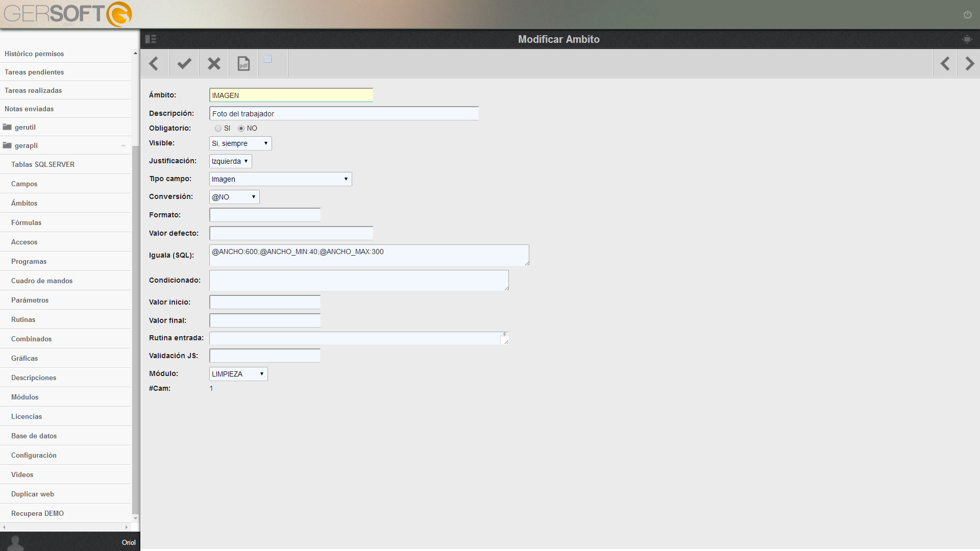Screen dimensions: 980x551
Task: Click the Descripción input field
Action: [x=344, y=114]
